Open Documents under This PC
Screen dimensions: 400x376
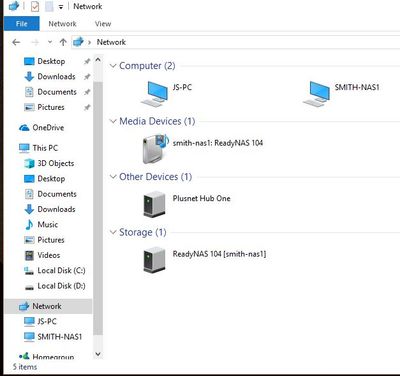pos(57,194)
